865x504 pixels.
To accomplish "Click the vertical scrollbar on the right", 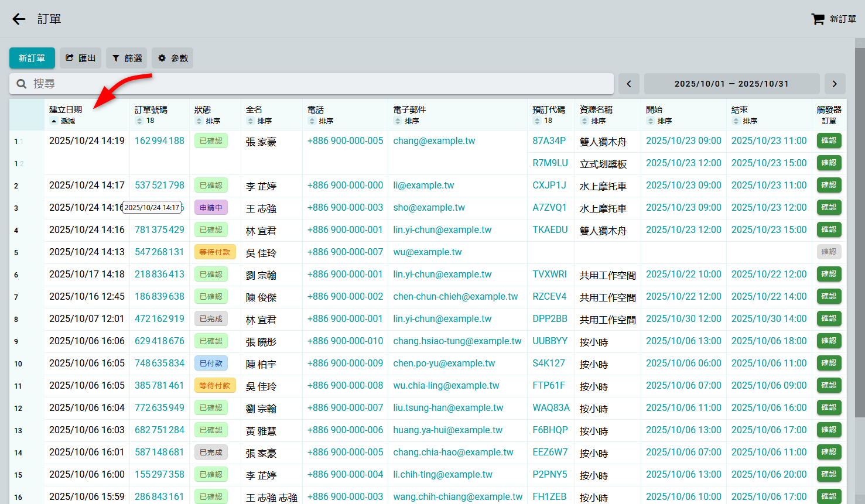I will [860, 234].
